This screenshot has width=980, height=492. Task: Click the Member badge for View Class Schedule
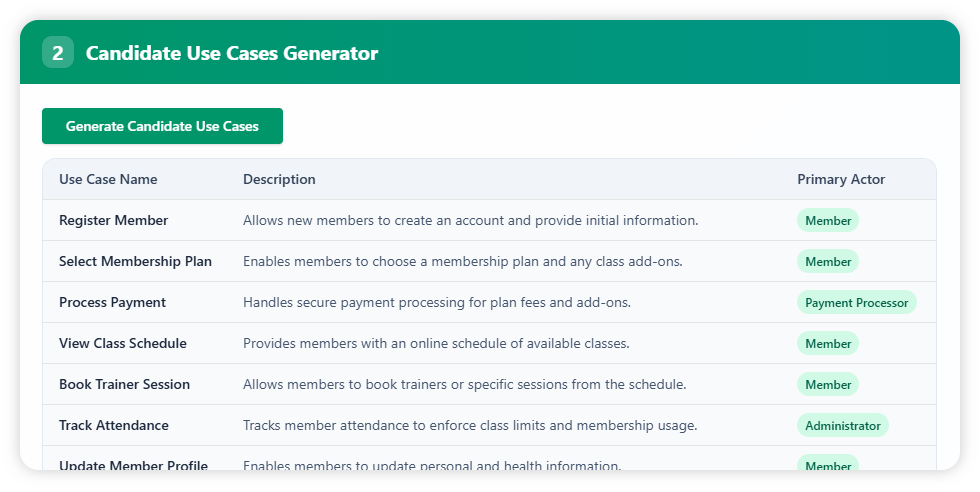[828, 344]
